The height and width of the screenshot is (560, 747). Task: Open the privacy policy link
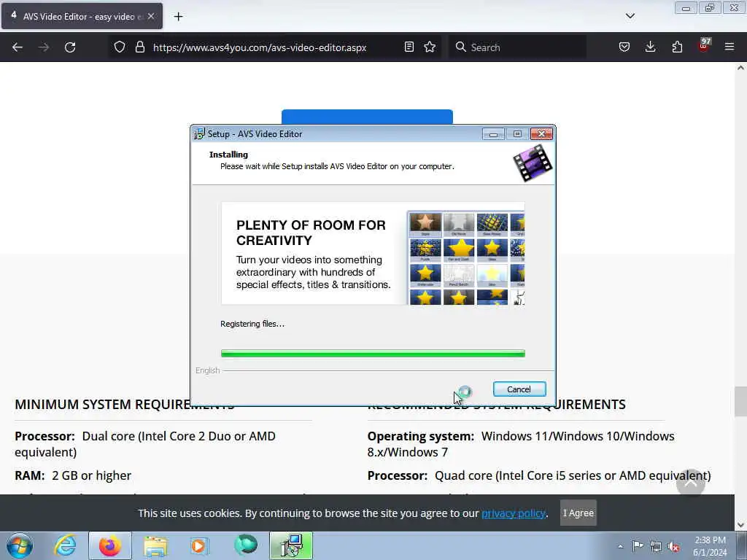coord(513,513)
